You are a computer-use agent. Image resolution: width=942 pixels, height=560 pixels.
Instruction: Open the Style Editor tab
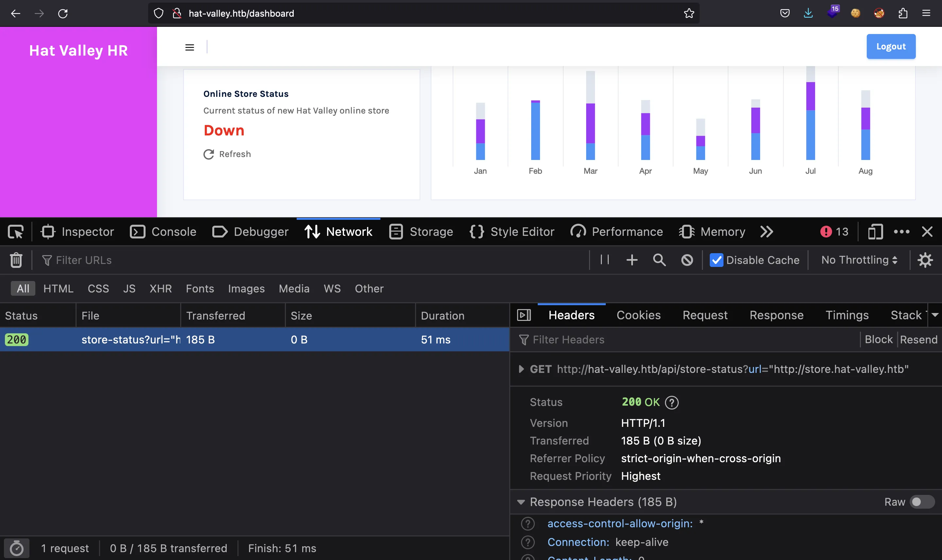coord(512,231)
